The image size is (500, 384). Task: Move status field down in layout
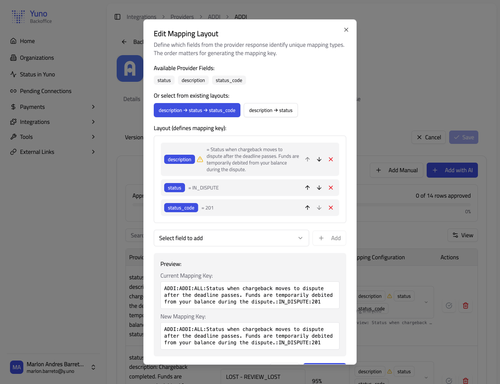tap(319, 188)
